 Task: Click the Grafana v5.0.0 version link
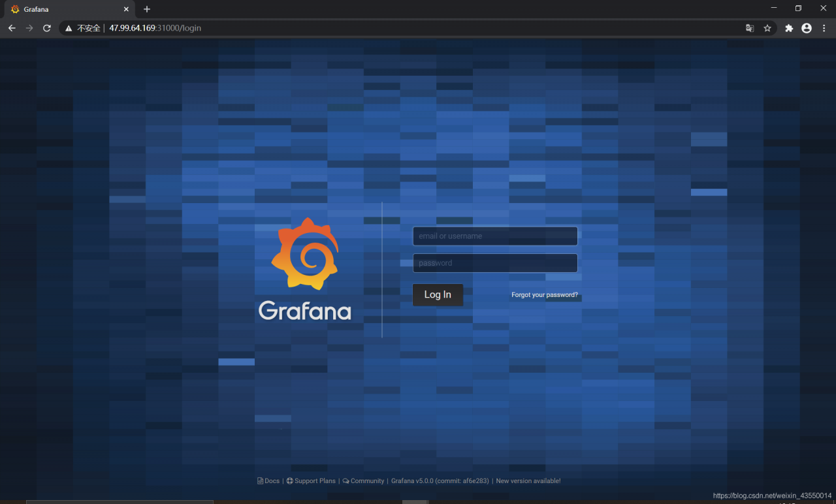click(440, 481)
